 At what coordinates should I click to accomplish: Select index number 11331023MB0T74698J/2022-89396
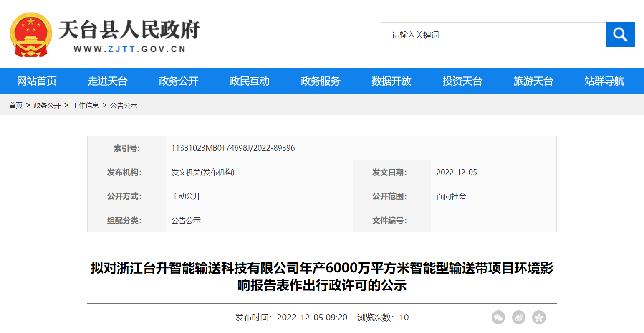click(x=233, y=148)
